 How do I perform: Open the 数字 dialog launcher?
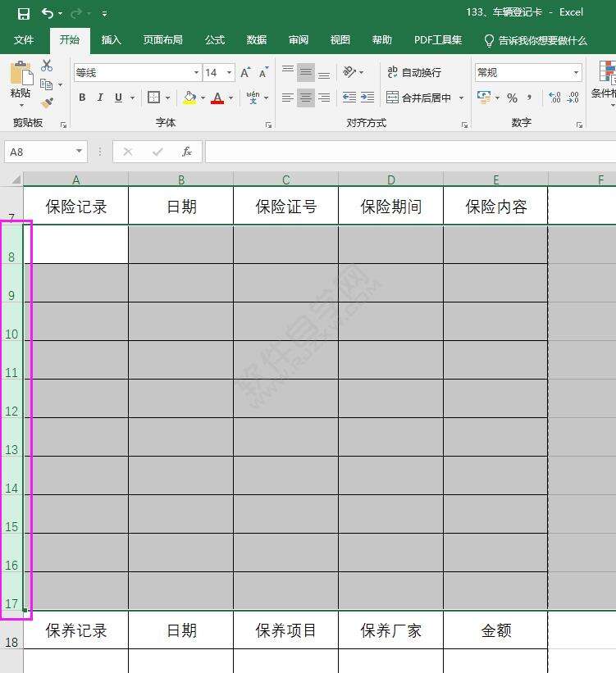[x=579, y=125]
